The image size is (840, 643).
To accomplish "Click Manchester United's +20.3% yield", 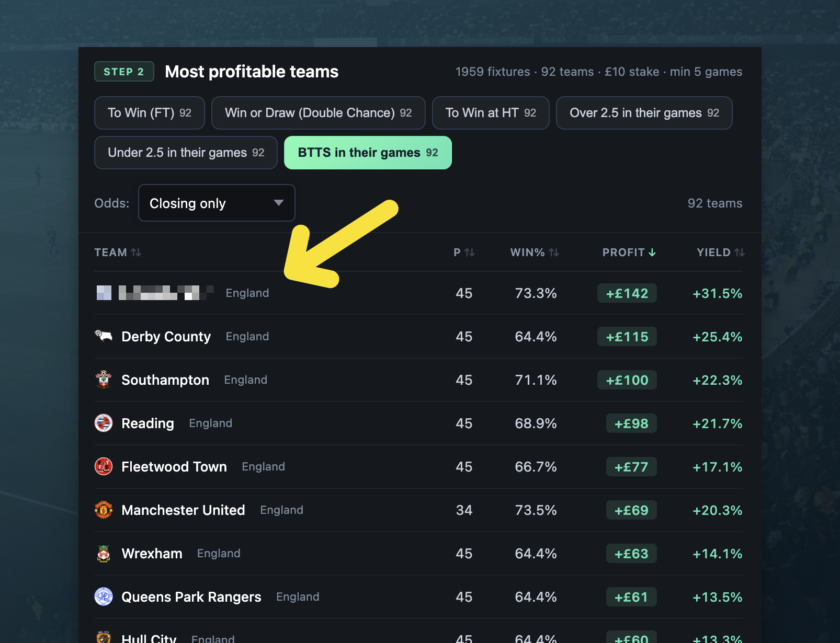I will (718, 510).
